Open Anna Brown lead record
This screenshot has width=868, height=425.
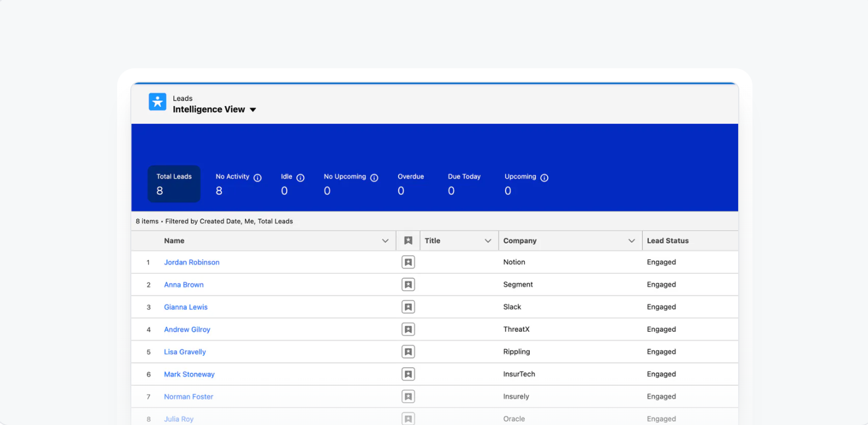click(x=184, y=285)
